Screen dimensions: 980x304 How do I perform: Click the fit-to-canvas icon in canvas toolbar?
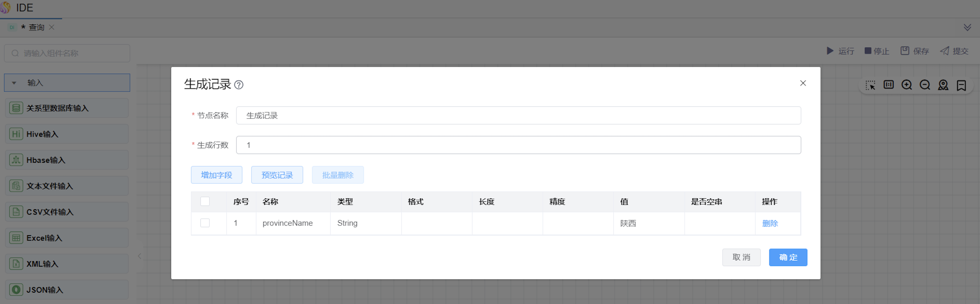point(888,85)
